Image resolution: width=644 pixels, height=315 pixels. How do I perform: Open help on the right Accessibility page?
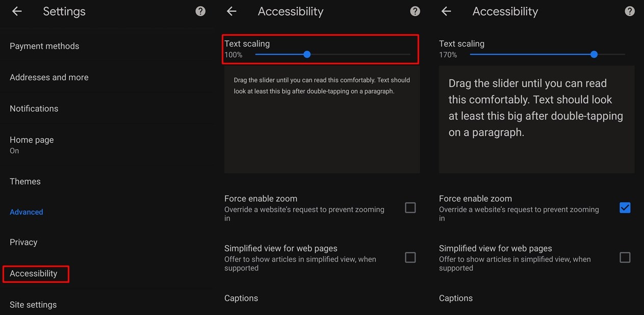(629, 11)
